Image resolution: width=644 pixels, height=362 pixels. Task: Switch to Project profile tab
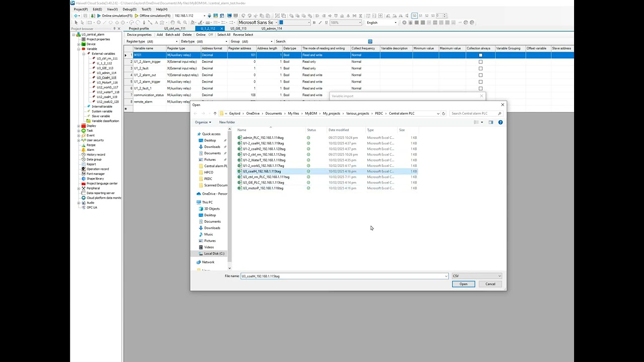(139, 29)
